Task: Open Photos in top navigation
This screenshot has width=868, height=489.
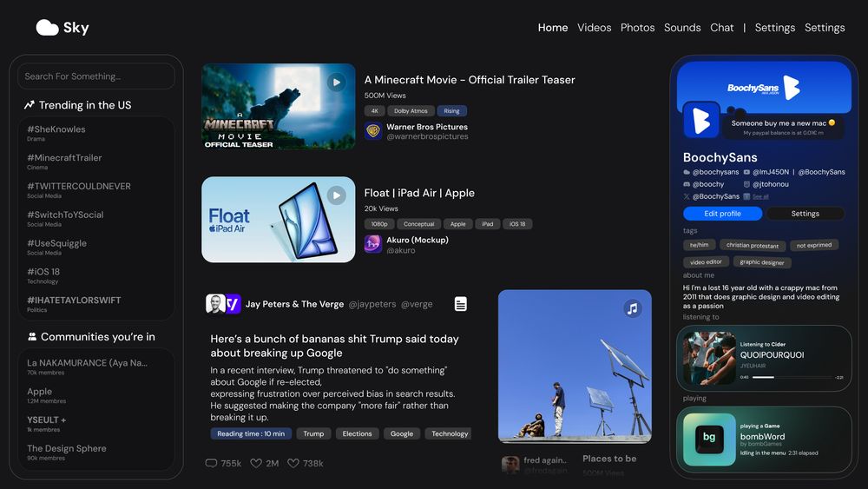Action: (637, 28)
